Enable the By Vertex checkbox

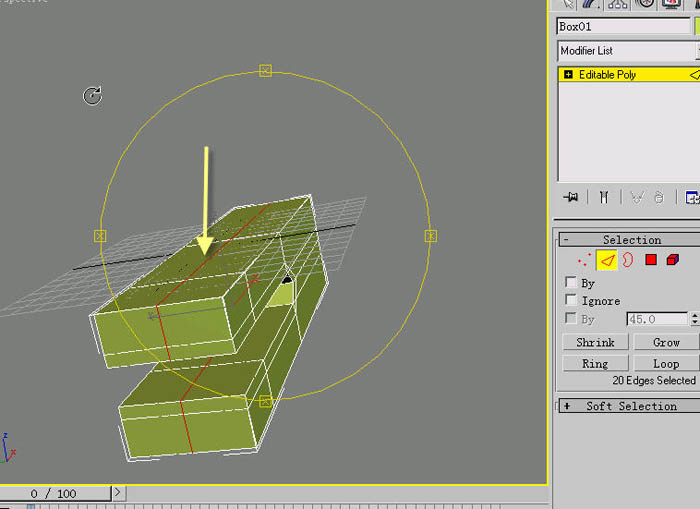point(571,282)
